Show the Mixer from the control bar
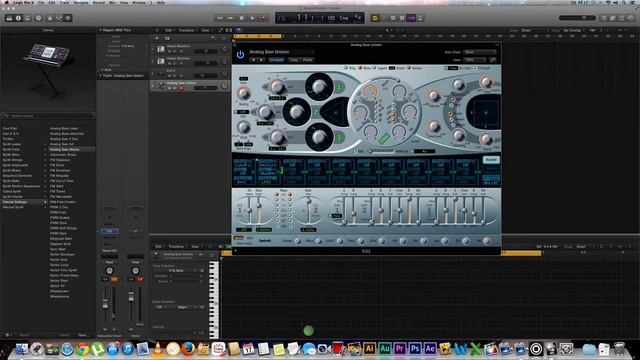Image resolution: width=640 pixels, height=360 pixels. pos(59,18)
